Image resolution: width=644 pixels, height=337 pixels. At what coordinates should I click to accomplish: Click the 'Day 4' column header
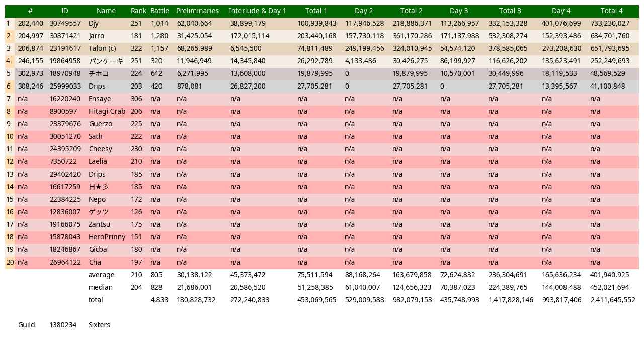[561, 11]
